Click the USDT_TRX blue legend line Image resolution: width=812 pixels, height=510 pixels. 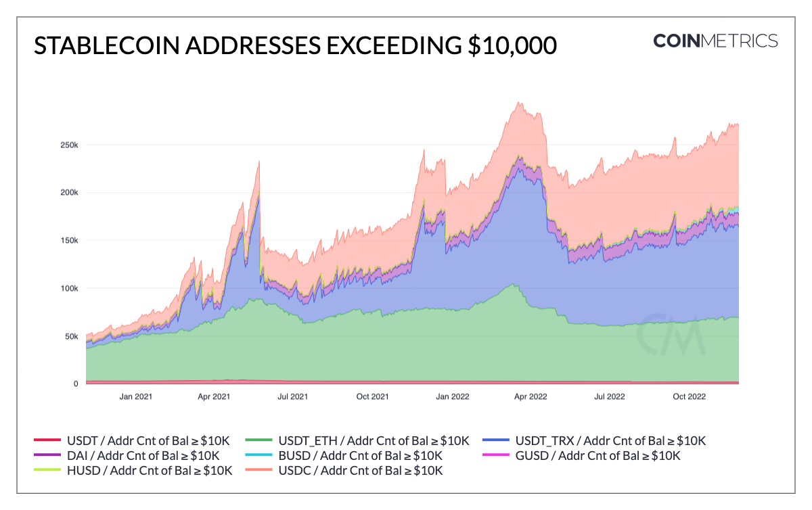(496, 441)
